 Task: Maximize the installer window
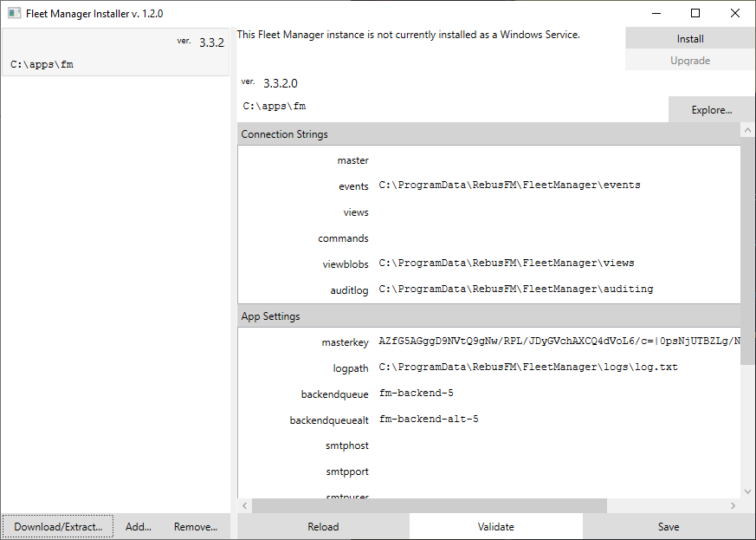tap(695, 14)
